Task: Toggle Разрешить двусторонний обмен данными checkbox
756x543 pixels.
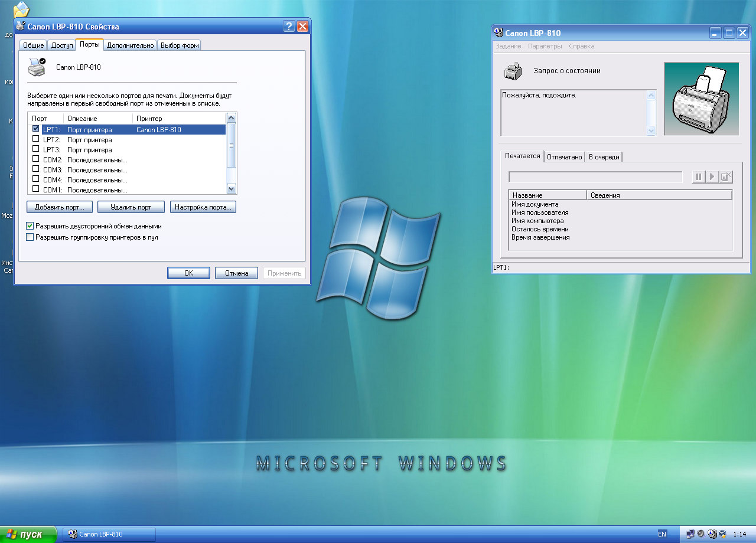Action: pos(30,226)
